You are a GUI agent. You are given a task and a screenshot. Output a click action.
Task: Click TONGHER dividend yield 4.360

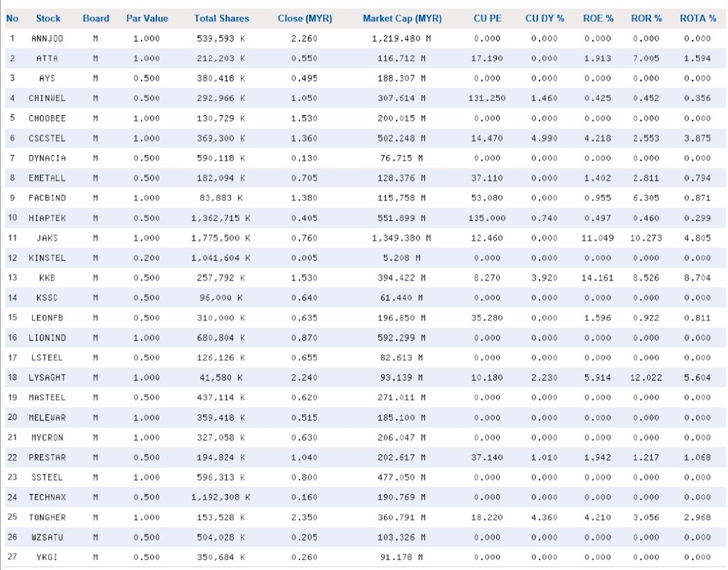(x=544, y=517)
